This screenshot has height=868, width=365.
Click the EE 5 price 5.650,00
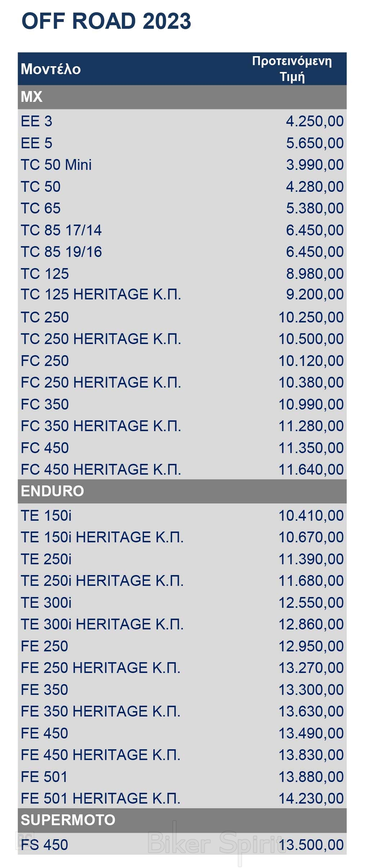[315, 143]
